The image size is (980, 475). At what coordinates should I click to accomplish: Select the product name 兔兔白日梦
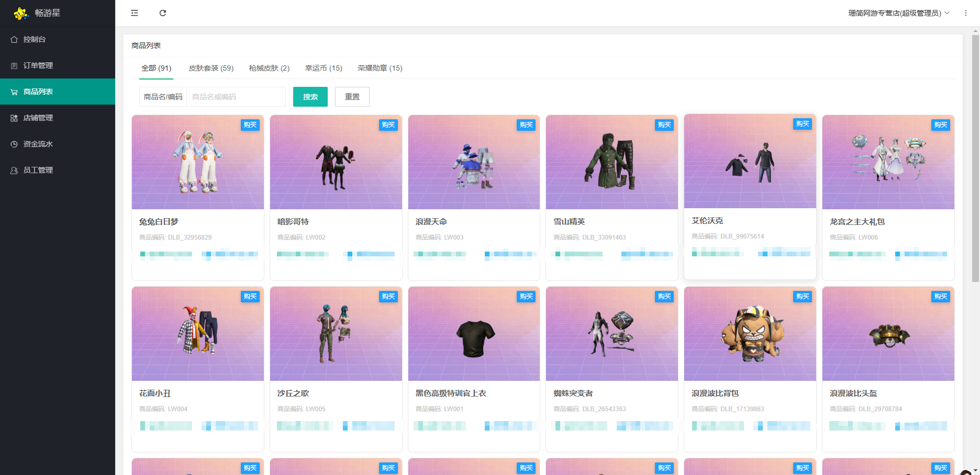pyautogui.click(x=159, y=222)
